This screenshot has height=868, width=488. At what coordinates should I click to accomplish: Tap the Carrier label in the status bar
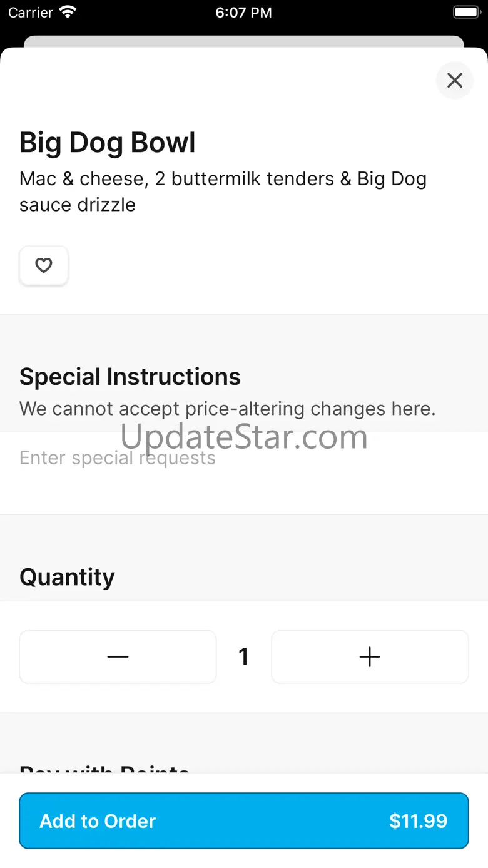31,13
